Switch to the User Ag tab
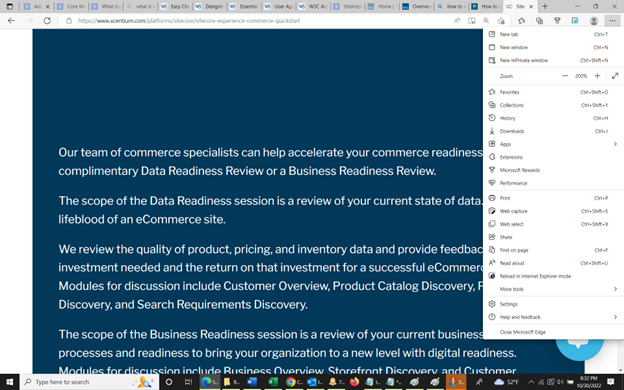This screenshot has width=624, height=390. coord(279,6)
